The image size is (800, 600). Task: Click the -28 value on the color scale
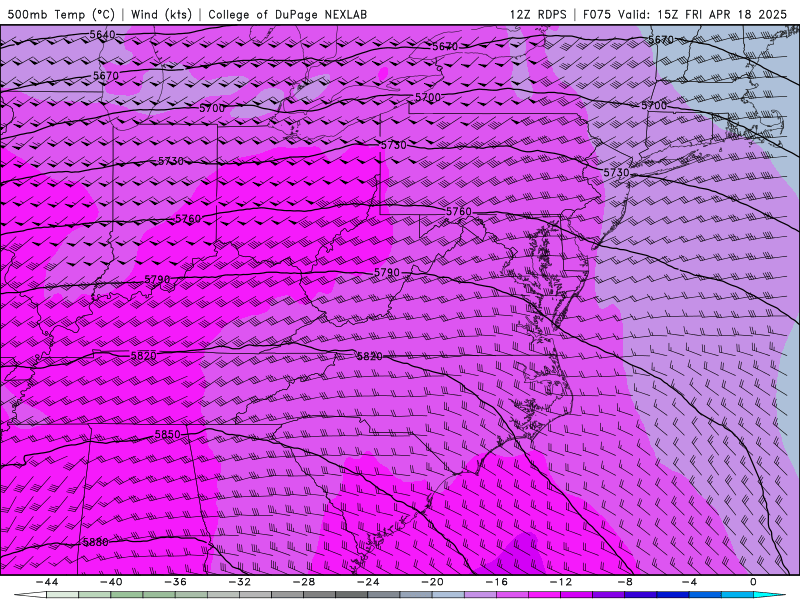point(304,582)
